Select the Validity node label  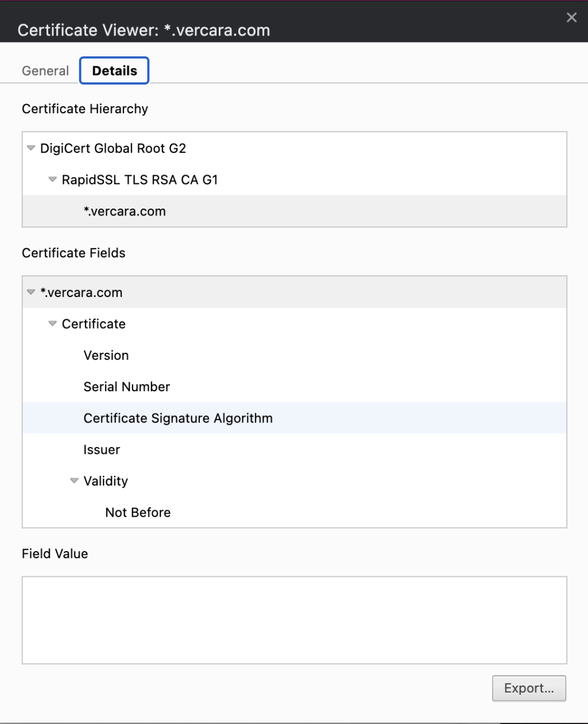click(x=106, y=481)
